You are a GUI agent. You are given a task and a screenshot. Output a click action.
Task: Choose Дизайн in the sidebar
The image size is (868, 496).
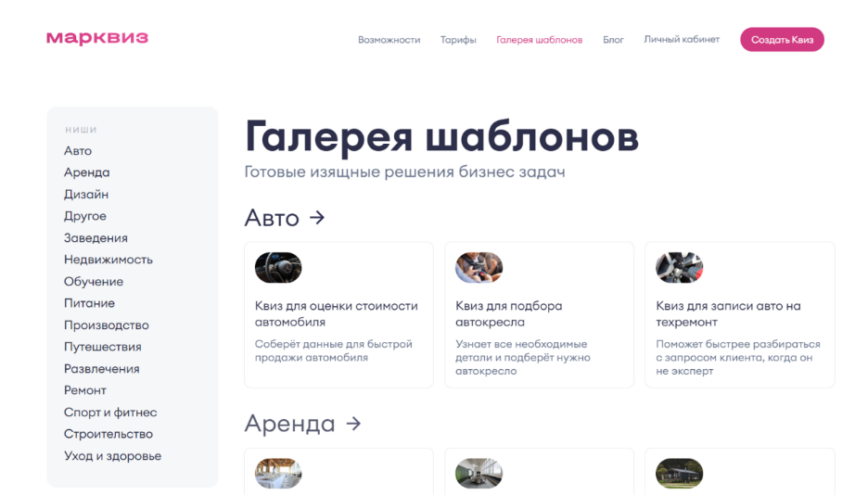point(86,195)
